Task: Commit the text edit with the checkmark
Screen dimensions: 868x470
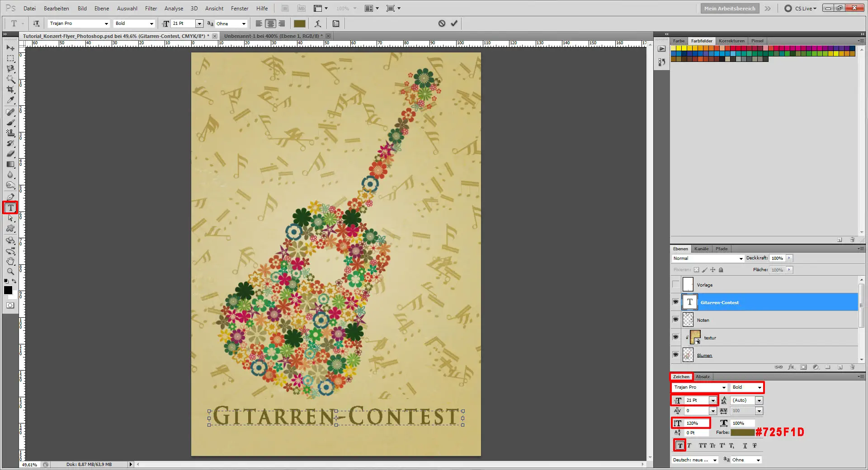Action: click(x=454, y=23)
